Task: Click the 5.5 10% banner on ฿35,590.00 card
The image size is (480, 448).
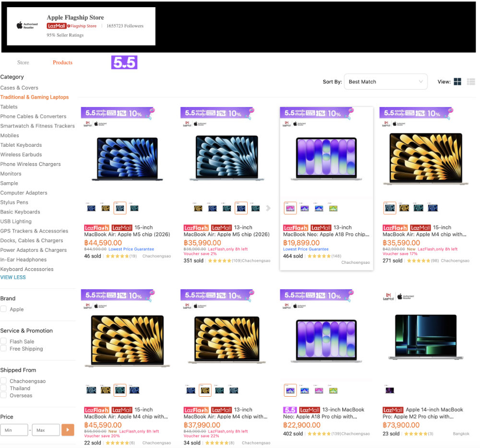Action: click(x=417, y=113)
